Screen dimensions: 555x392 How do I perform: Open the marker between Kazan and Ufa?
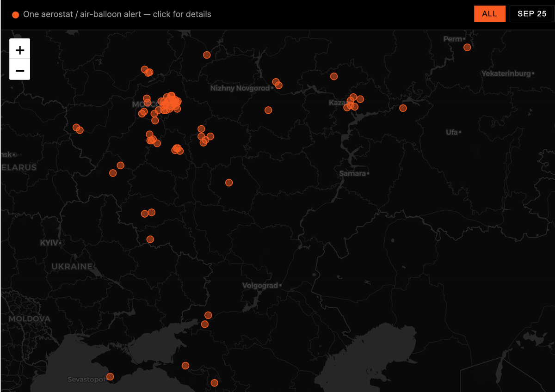pos(403,108)
